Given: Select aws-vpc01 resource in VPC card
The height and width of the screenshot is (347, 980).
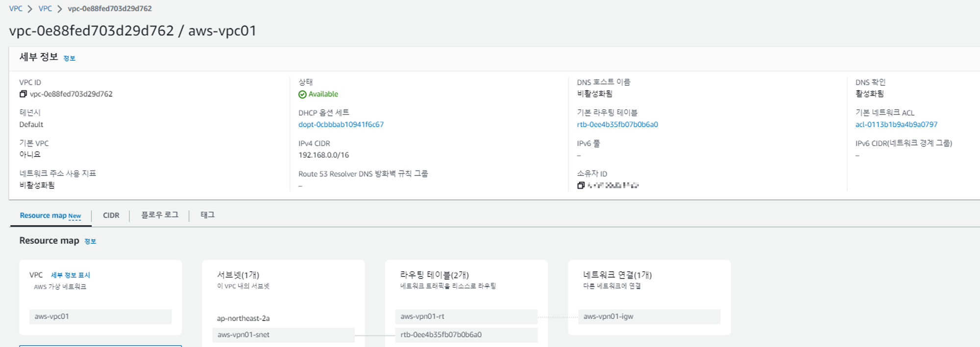Looking at the screenshot, I should tap(100, 317).
